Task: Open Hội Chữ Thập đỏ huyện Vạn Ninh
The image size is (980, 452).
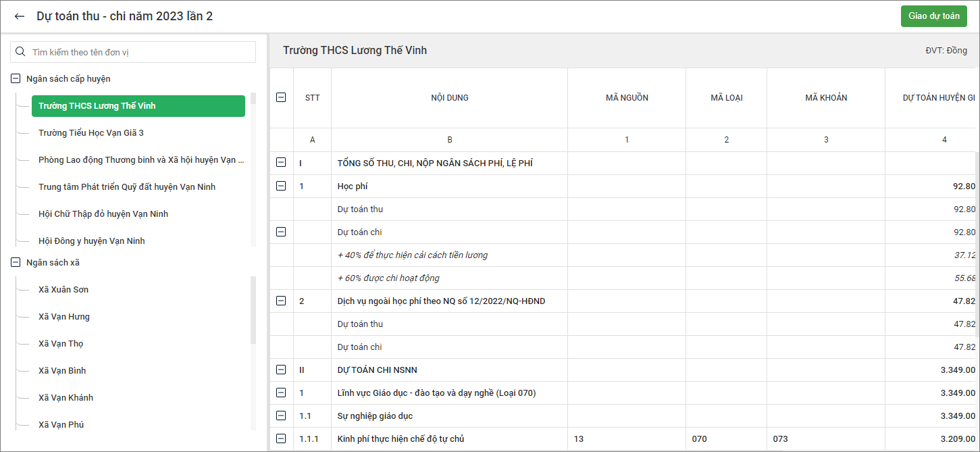Action: (103, 214)
